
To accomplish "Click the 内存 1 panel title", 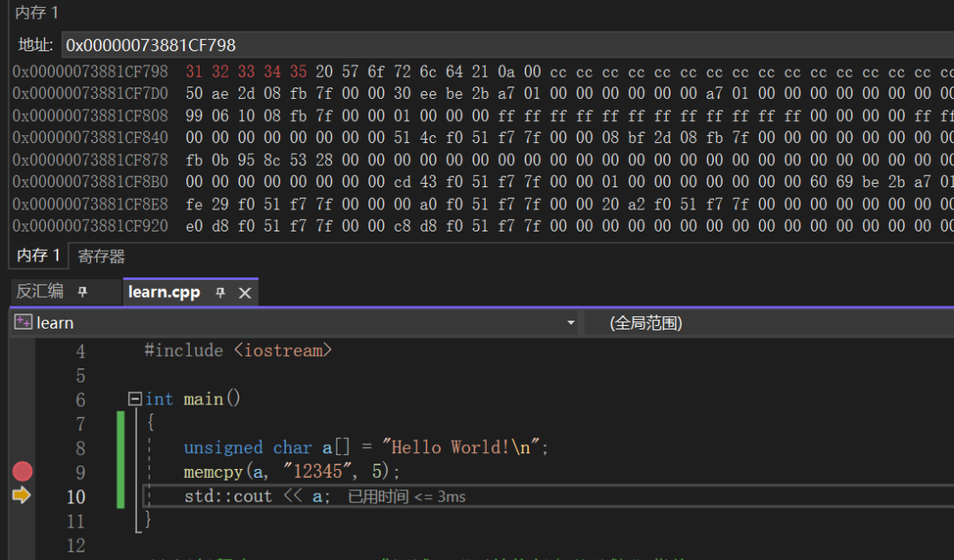I will pos(36,13).
